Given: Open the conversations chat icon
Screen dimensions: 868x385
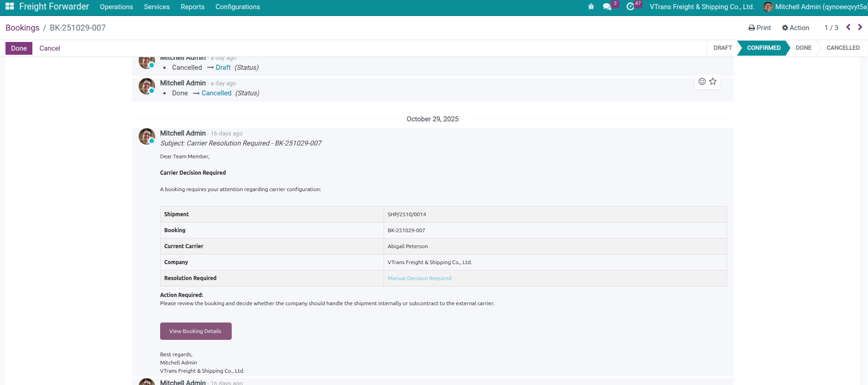Looking at the screenshot, I should (x=607, y=7).
